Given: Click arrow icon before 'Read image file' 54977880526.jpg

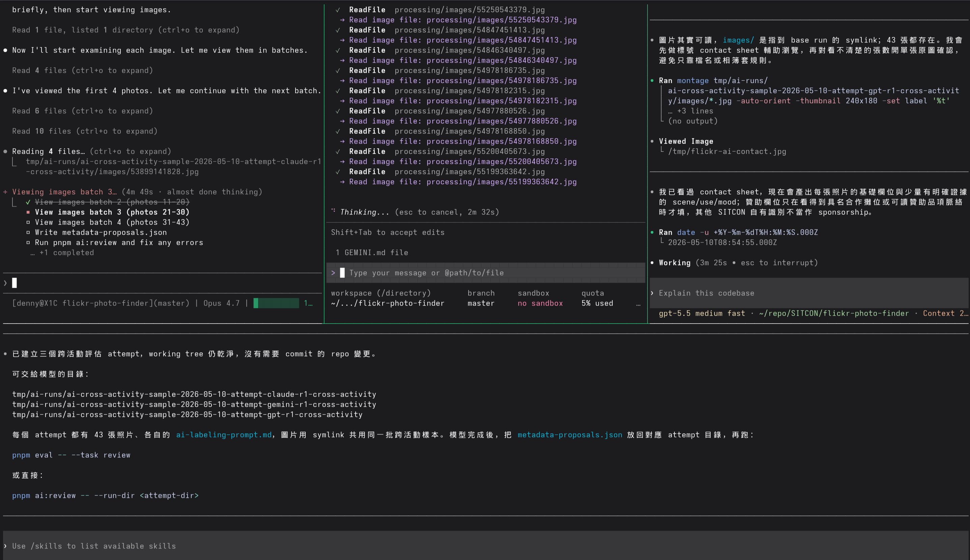Looking at the screenshot, I should 342,121.
